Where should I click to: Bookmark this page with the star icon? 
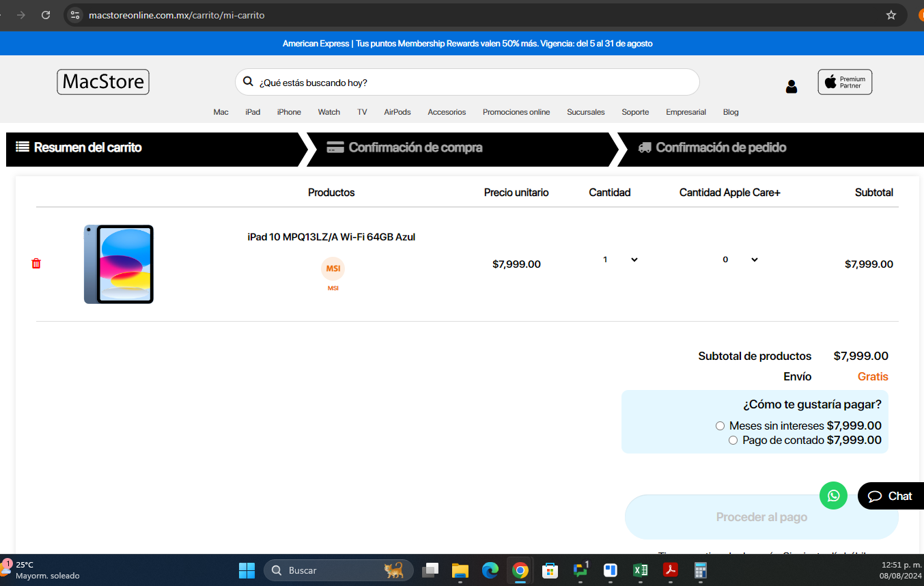coord(891,15)
